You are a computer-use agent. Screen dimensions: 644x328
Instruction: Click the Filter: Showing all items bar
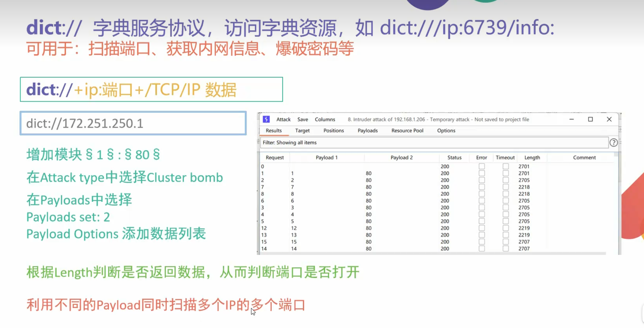click(434, 143)
